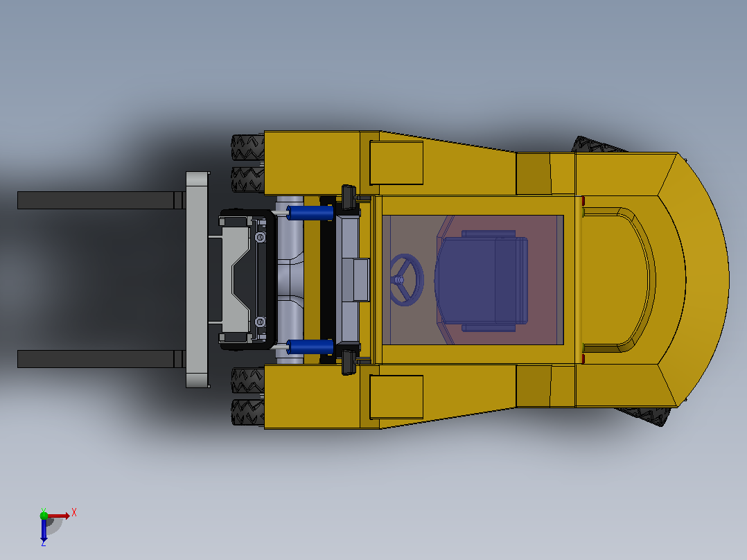The width and height of the screenshot is (747, 560).
Task: Select the upper fork tine
Action: [x=100, y=200]
